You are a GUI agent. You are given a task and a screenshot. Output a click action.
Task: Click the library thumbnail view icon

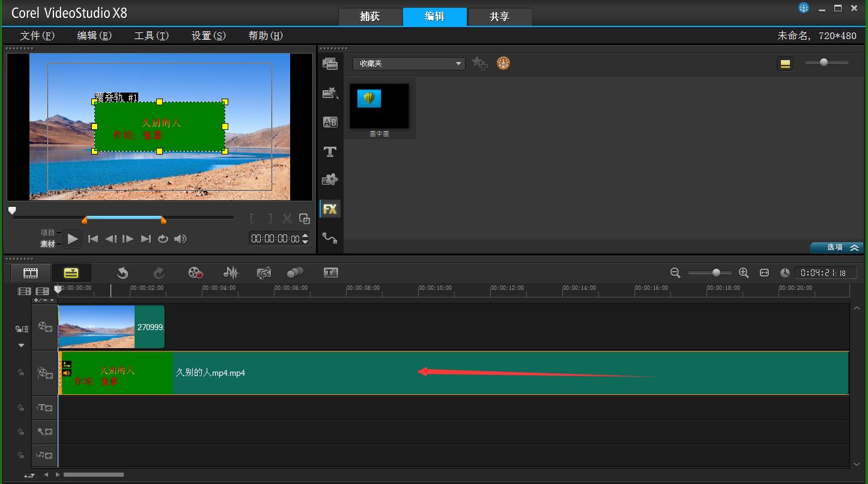[785, 64]
